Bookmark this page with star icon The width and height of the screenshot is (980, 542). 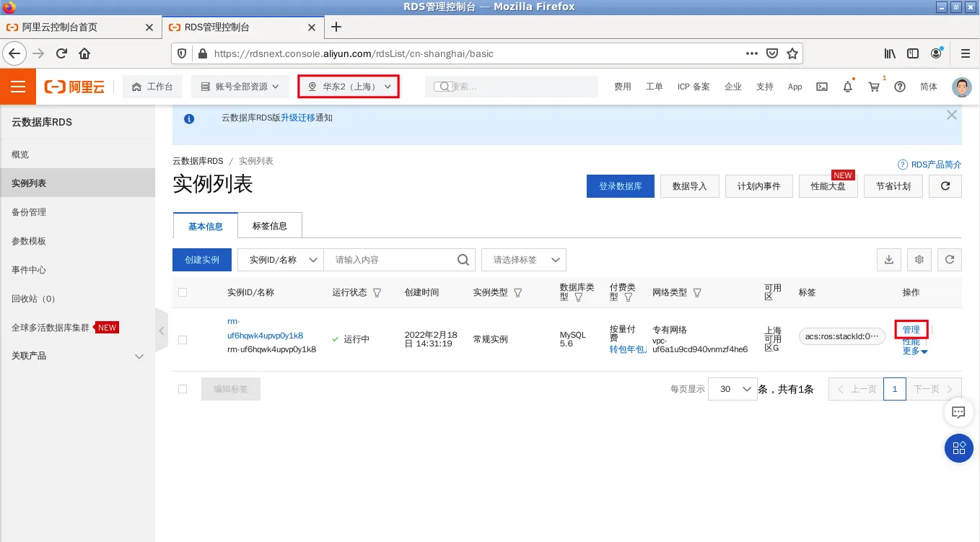pyautogui.click(x=792, y=53)
